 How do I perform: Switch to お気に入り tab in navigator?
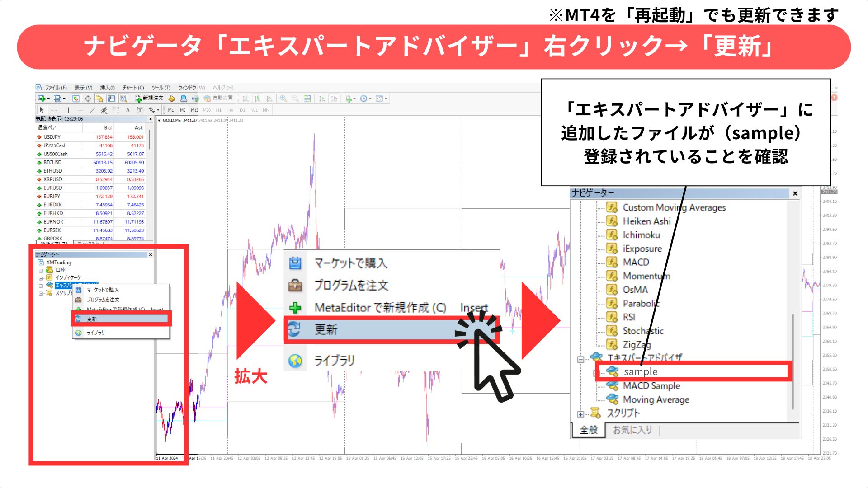pos(633,430)
